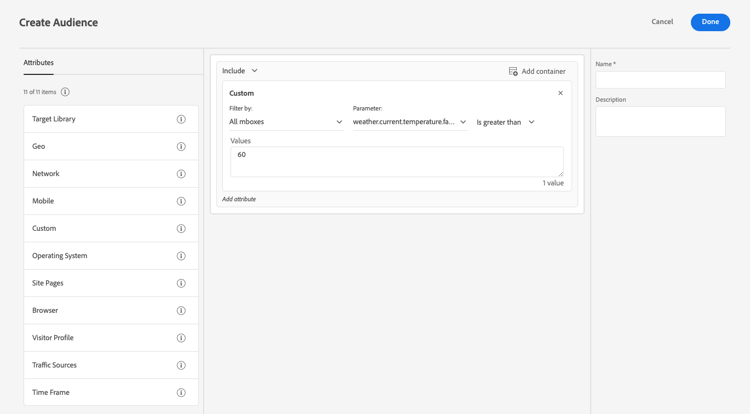Image resolution: width=750 pixels, height=414 pixels.
Task: Select the Site Pages attribute
Action: click(111, 283)
